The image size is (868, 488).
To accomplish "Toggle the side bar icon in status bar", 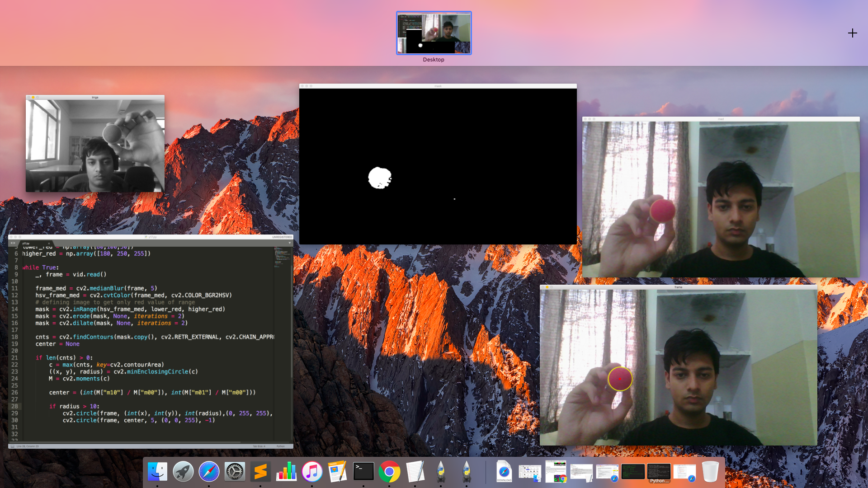I will click(x=12, y=446).
